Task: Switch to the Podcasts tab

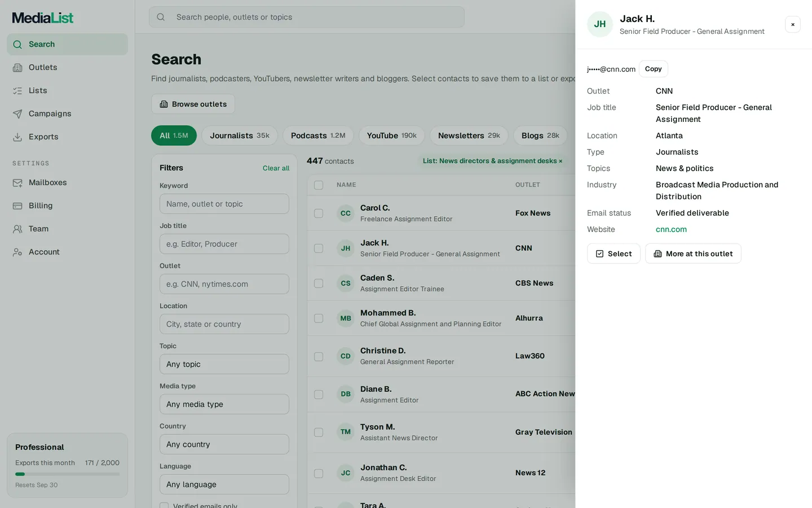Action: click(x=318, y=135)
